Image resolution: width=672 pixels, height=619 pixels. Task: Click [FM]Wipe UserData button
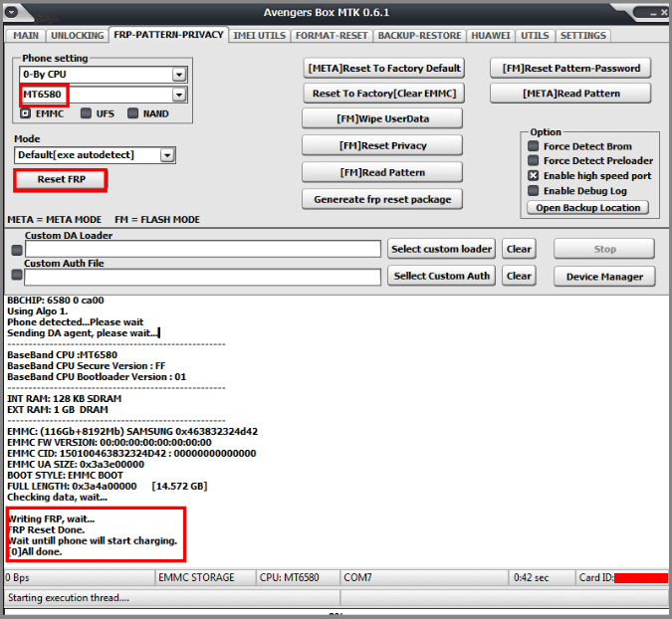(x=382, y=118)
